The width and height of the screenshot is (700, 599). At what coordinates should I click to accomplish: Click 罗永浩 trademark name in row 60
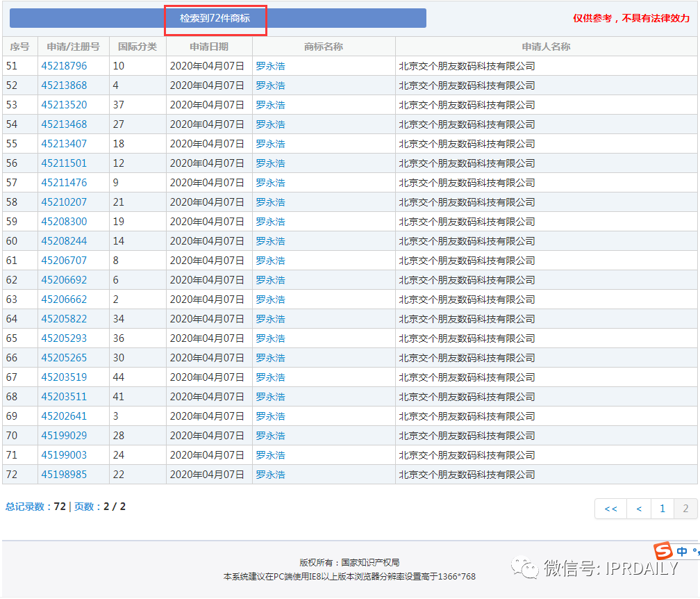click(x=271, y=241)
